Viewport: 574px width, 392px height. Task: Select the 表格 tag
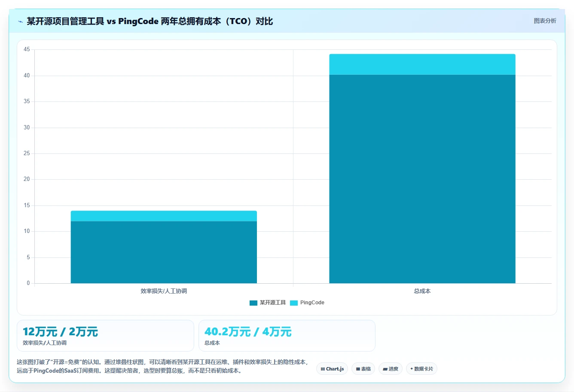[363, 369]
